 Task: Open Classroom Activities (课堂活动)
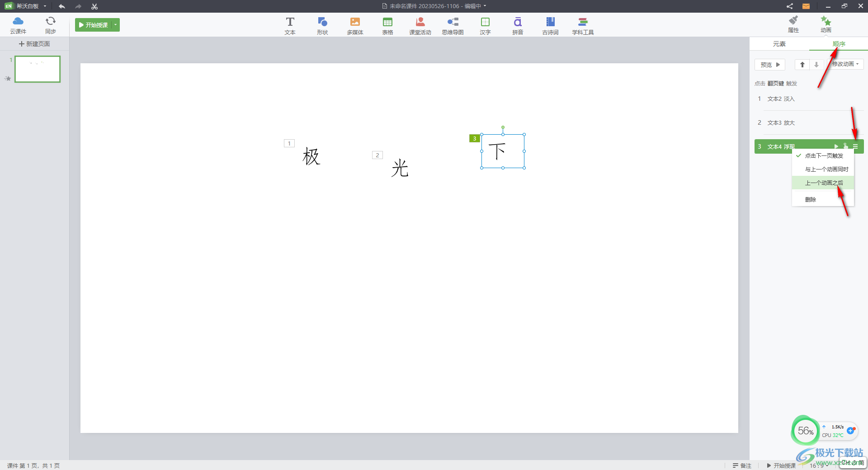tap(420, 26)
